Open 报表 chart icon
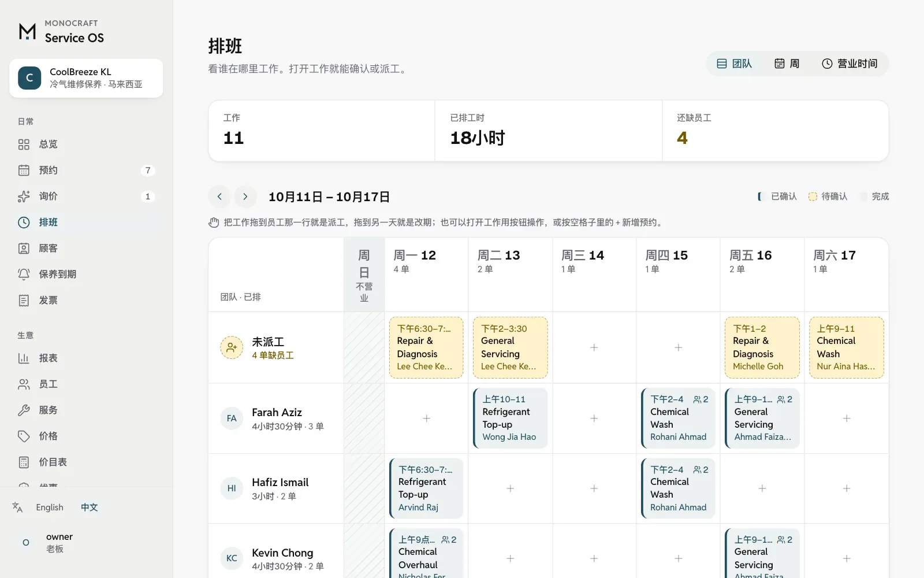Screen dimensions: 924x578 tap(24, 358)
